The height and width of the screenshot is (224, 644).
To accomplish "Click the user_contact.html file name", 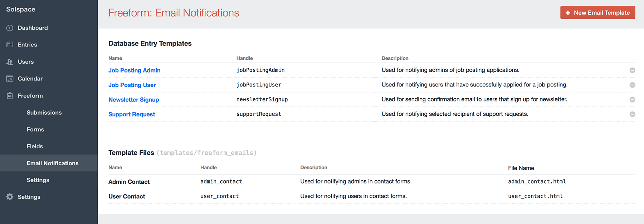I will tap(535, 196).
